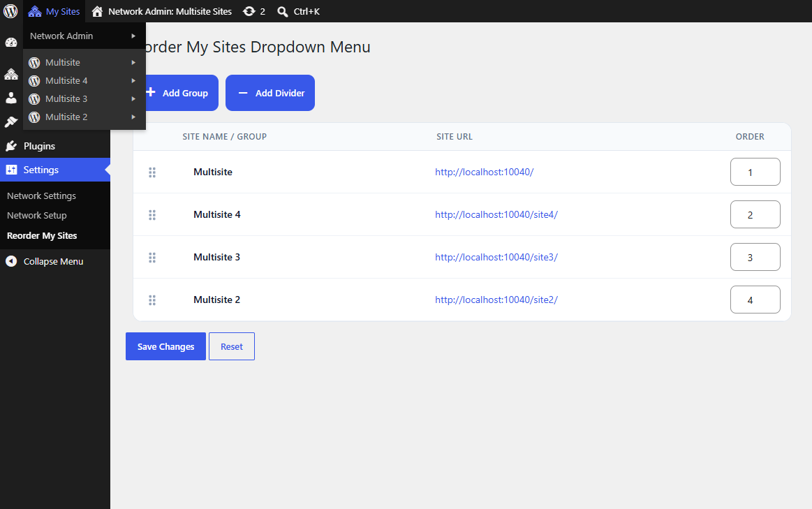Click the Reset button
812x509 pixels.
(x=232, y=346)
